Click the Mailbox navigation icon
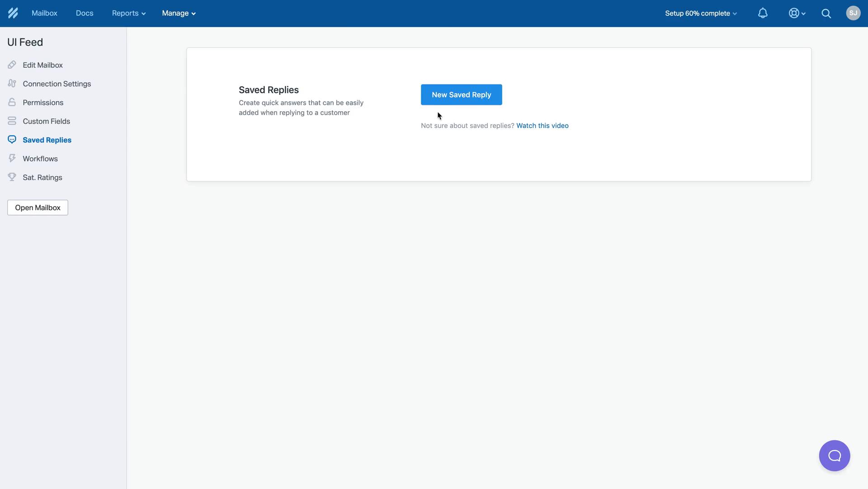Image resolution: width=868 pixels, height=489 pixels. pos(45,13)
